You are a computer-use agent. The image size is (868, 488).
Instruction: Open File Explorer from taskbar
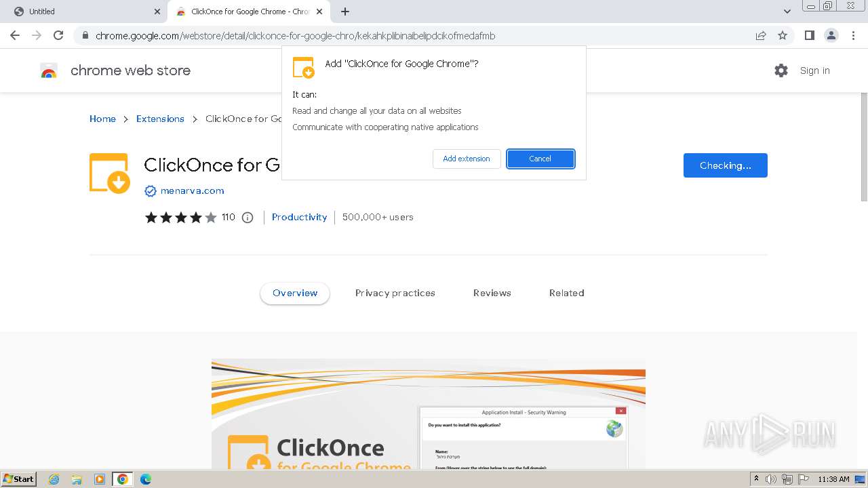[x=77, y=479]
